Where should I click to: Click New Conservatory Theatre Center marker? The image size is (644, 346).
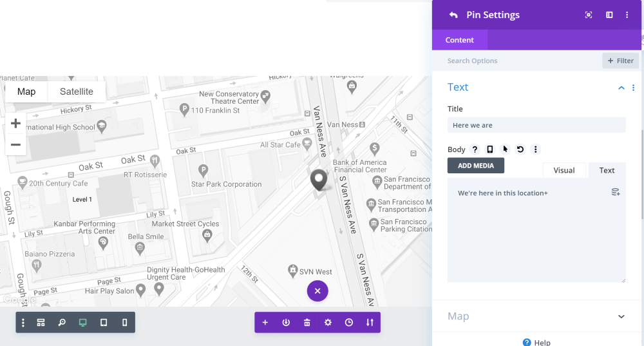[x=265, y=97]
